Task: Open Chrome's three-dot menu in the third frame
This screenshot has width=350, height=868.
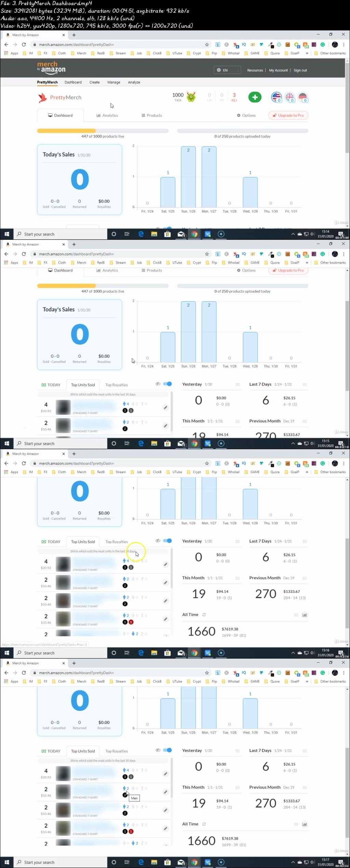Action: [x=344, y=463]
